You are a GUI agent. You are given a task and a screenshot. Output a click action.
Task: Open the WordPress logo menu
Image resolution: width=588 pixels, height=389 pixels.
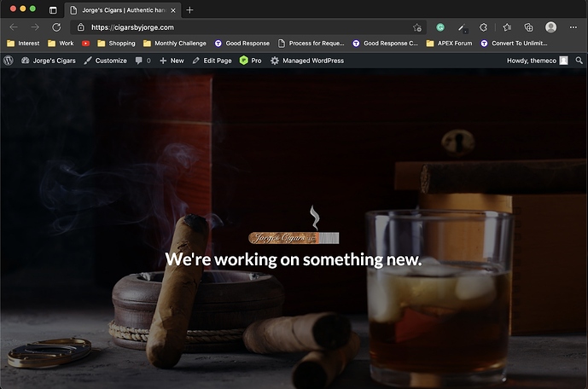point(9,61)
